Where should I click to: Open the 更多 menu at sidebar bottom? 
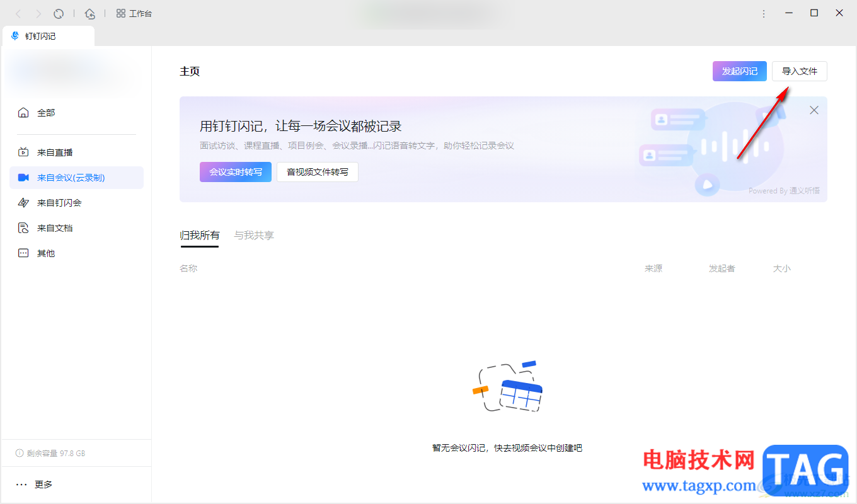(35, 484)
